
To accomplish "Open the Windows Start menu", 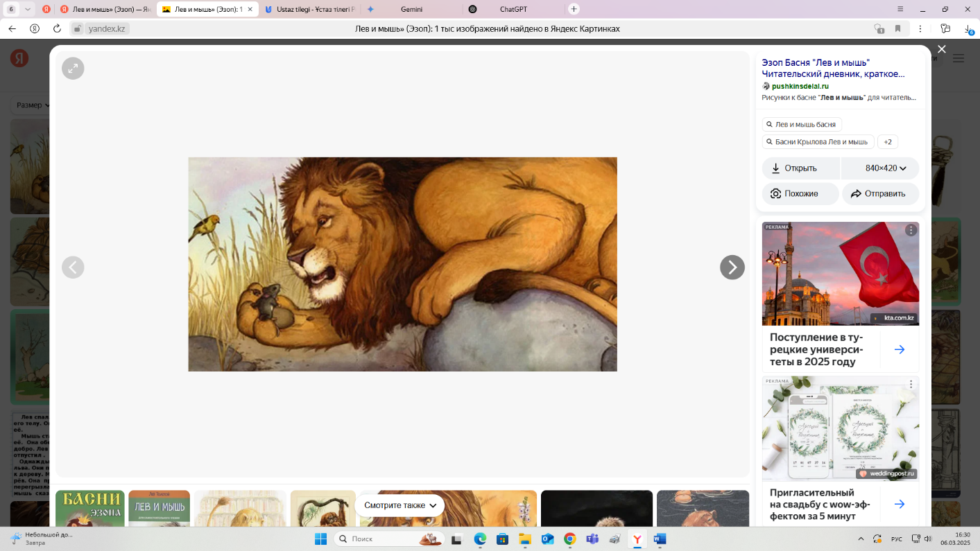I will point(320,539).
